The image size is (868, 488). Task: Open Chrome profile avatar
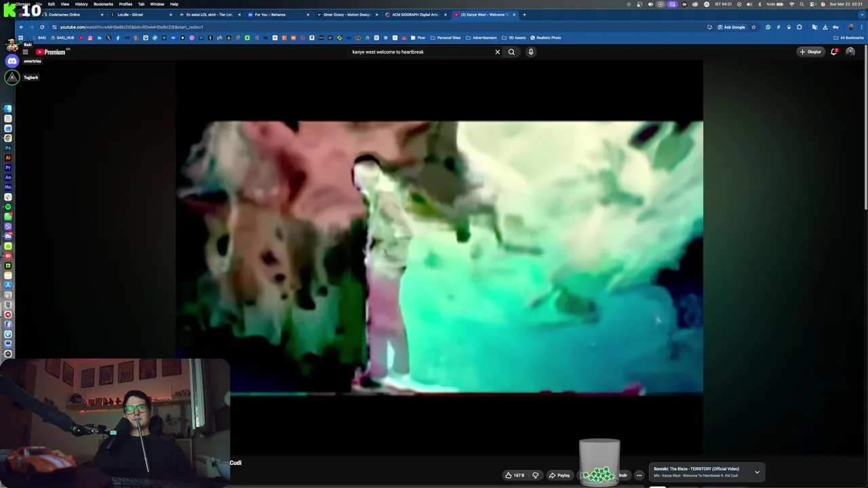pos(851,27)
